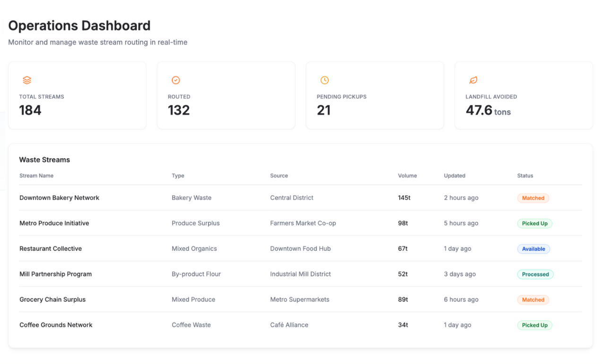Sort table by Updated column header
Image resolution: width=602 pixels, height=364 pixels.
455,176
